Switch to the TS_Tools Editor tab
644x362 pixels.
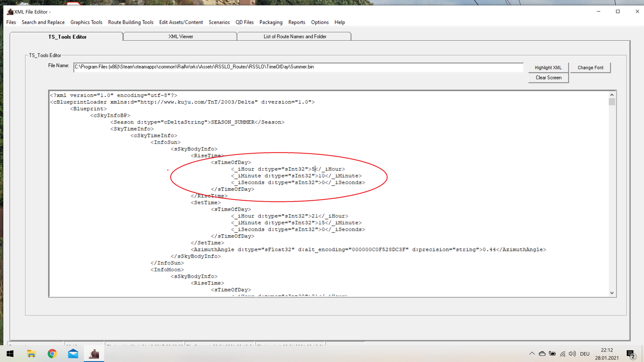click(67, 37)
